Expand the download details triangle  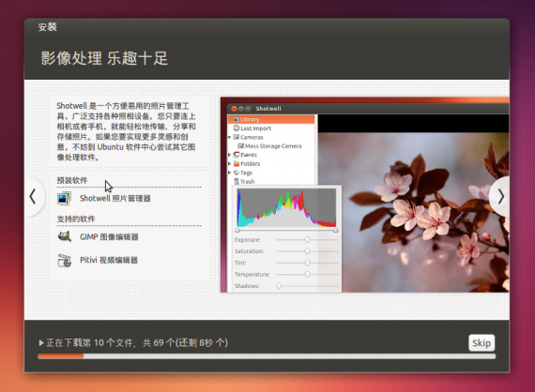[41, 342]
